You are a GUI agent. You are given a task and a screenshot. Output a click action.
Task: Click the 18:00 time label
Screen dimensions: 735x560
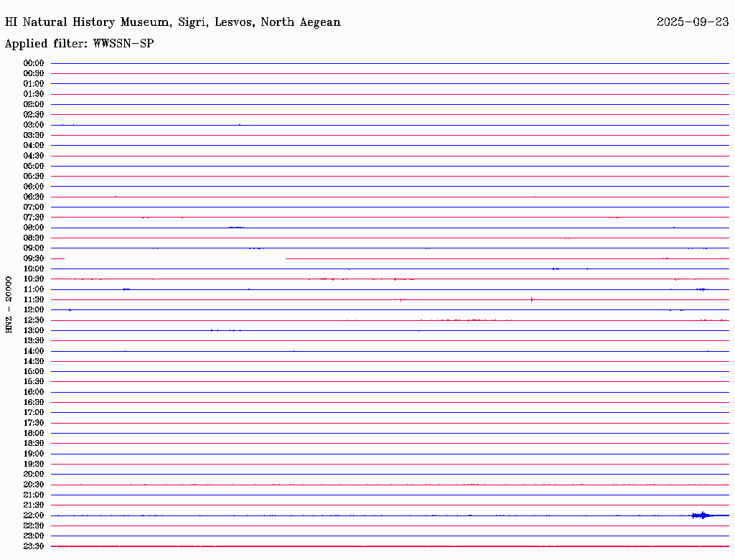(x=34, y=434)
